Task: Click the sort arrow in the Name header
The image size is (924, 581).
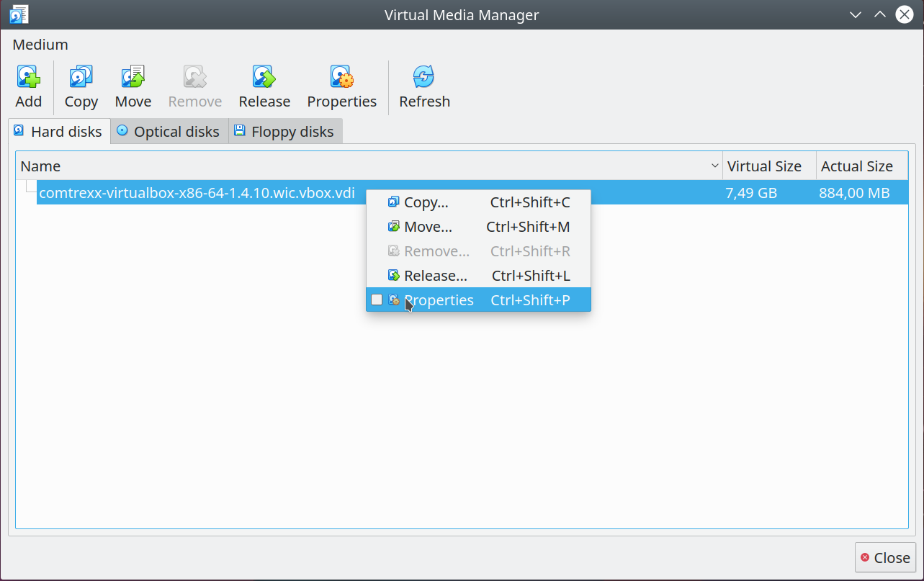Action: click(715, 166)
